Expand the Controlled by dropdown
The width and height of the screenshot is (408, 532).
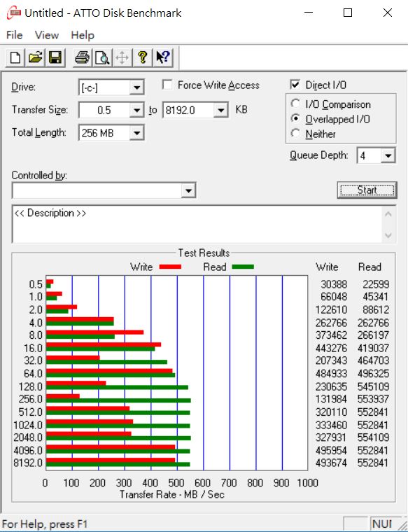pos(188,190)
